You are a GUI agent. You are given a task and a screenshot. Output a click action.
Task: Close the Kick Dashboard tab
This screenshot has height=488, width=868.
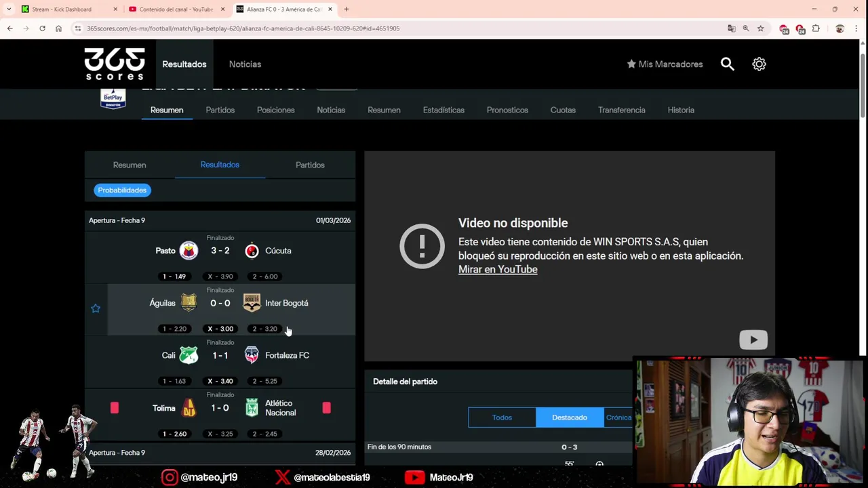[115, 9]
